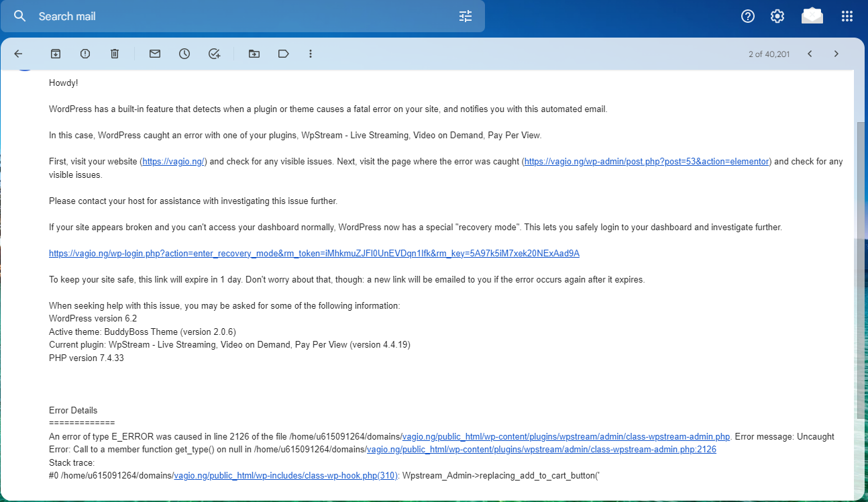
Task: Move the email to a folder
Action: [x=254, y=53]
